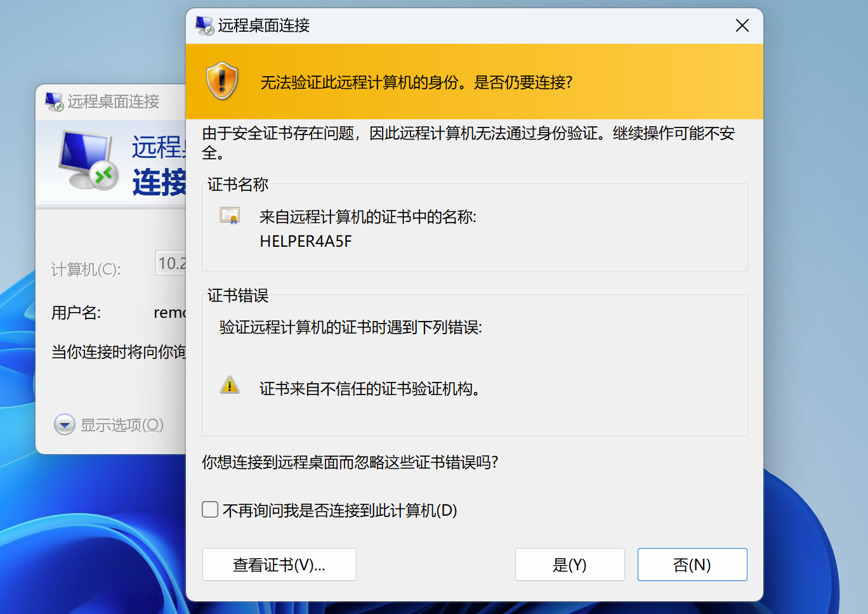Screen dimensions: 868x614
Task: Click the large Remote Desktop monitor logo
Action: (88, 161)
